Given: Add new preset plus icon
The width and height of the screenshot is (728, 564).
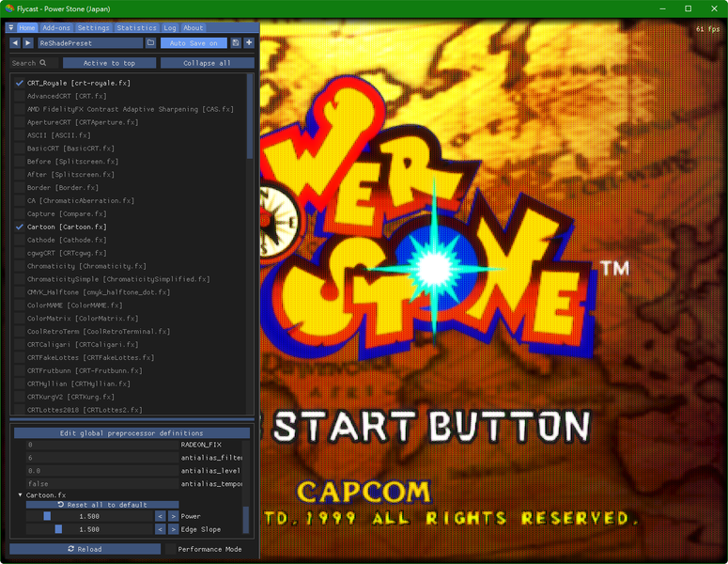Looking at the screenshot, I should (x=249, y=42).
